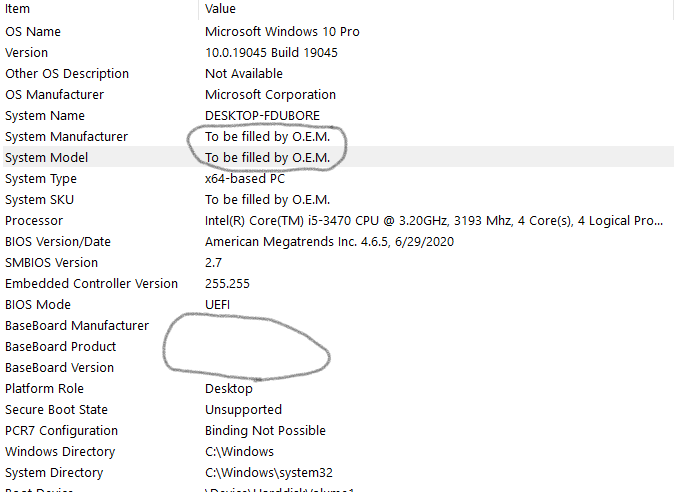Click the x64-based PC value
Viewport: 689px width, 492px height.
click(x=245, y=179)
